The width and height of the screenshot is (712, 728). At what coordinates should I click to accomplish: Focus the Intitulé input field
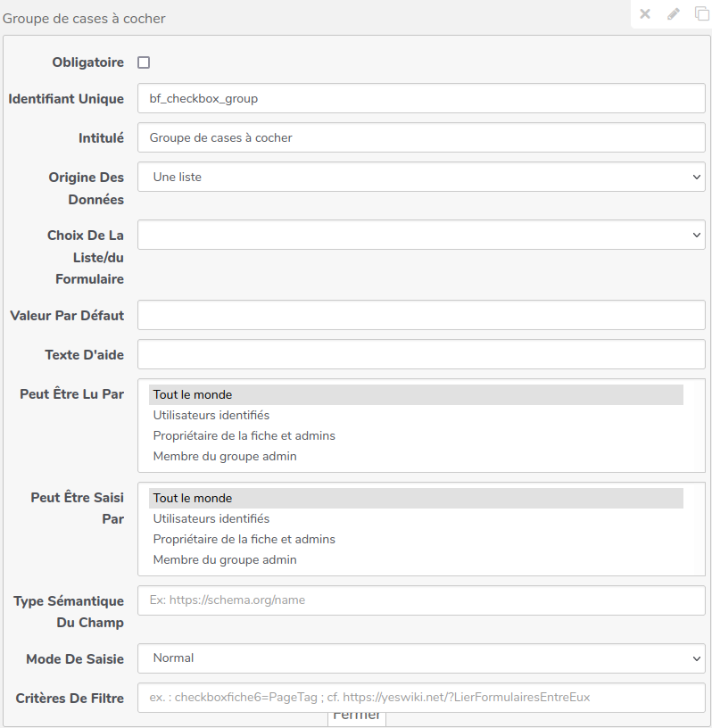[421, 138]
